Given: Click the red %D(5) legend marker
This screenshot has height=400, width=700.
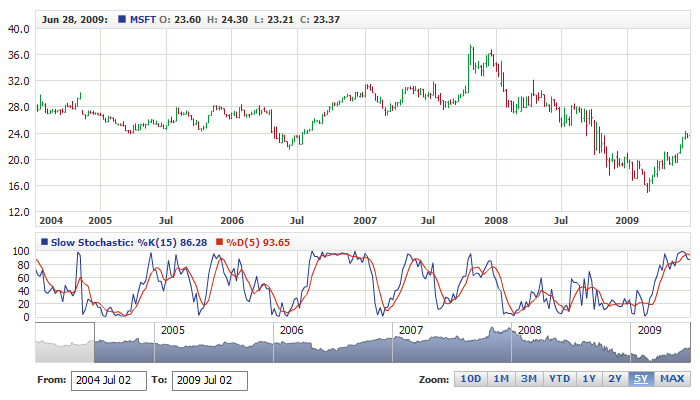Looking at the screenshot, I should pos(219,242).
